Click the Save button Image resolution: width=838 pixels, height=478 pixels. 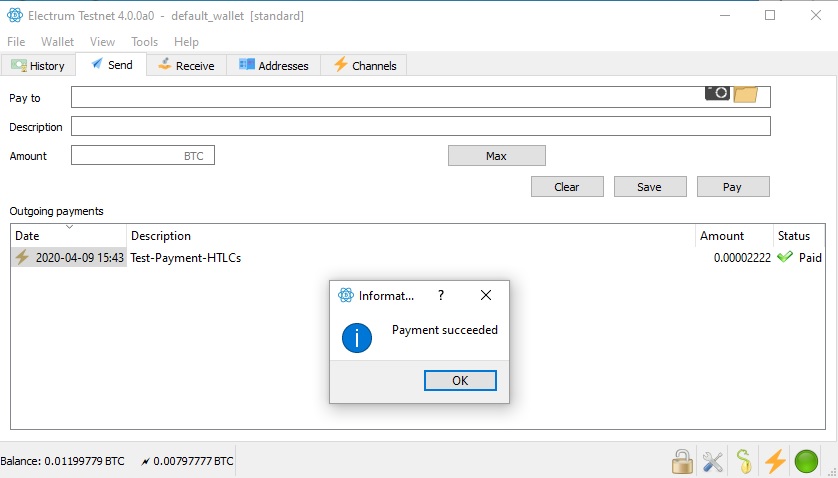[650, 187]
